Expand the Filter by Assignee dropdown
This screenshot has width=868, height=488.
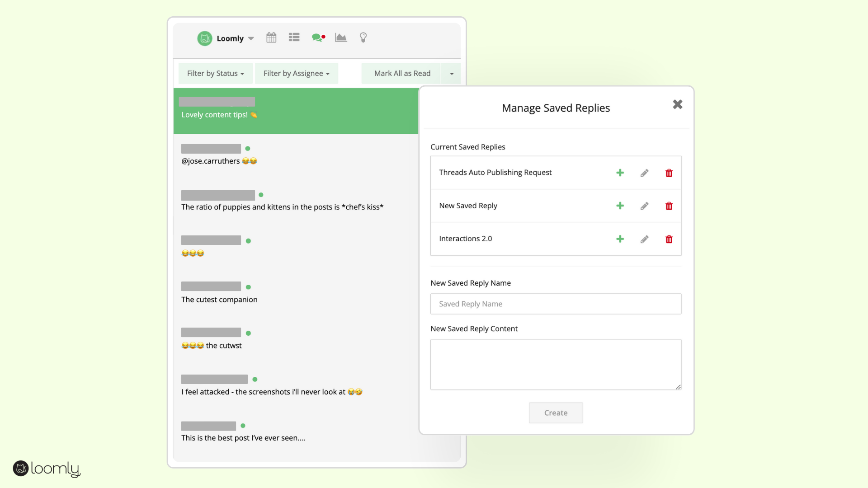point(296,73)
